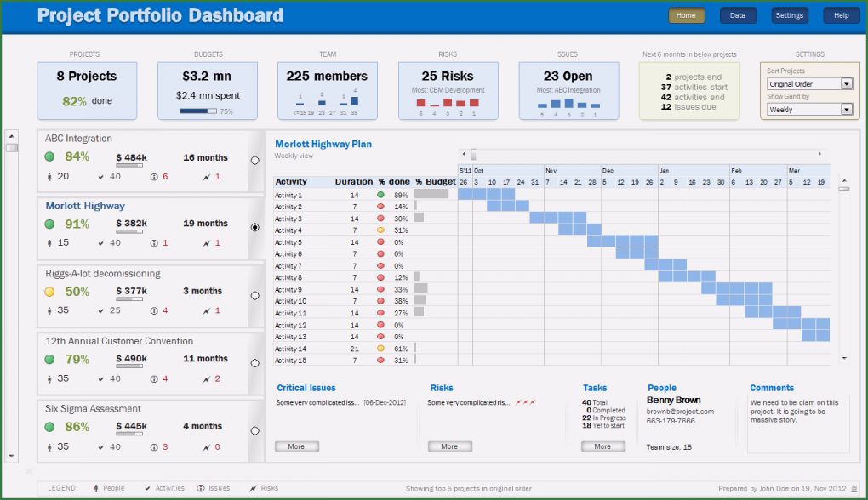868x500 pixels.
Task: Expand the Show Gantt by dropdown
Action: pyautogui.click(x=846, y=110)
